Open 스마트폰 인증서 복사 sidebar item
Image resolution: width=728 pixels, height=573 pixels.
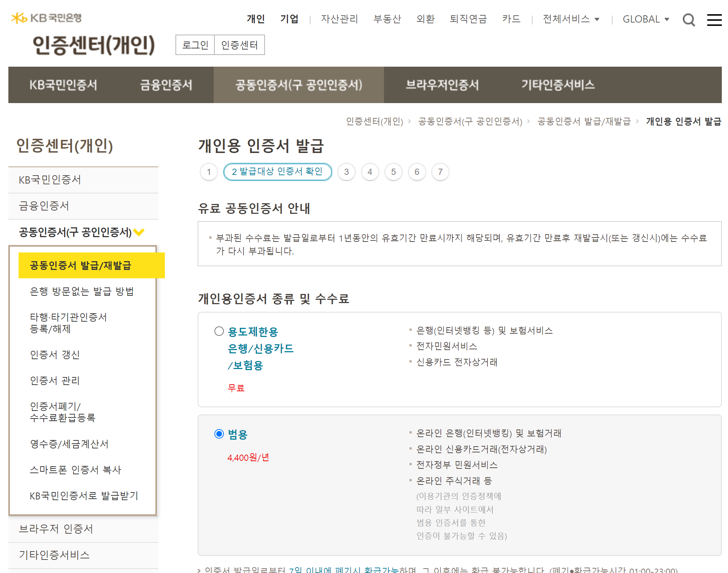point(75,470)
